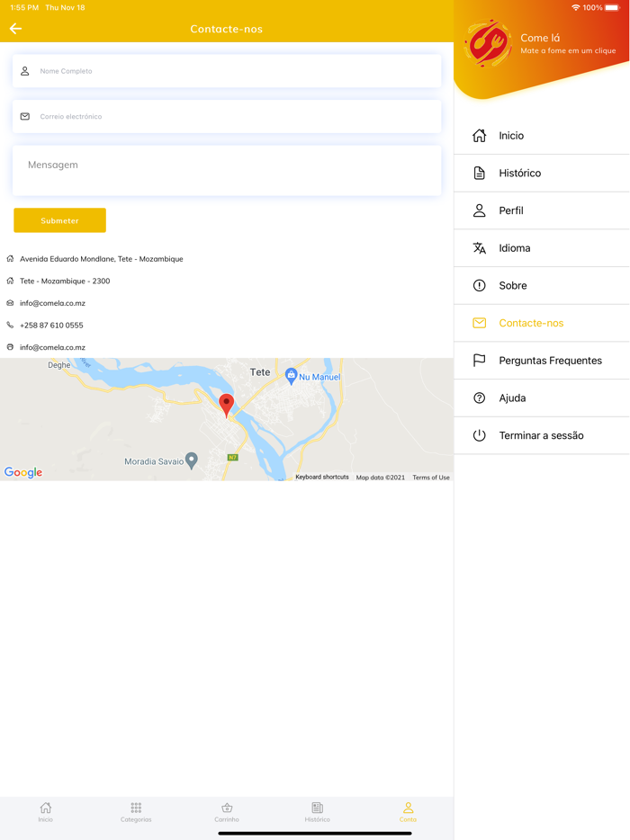Click the envelope icon beside Contacte-nos
The width and height of the screenshot is (630, 840).
[x=480, y=323]
